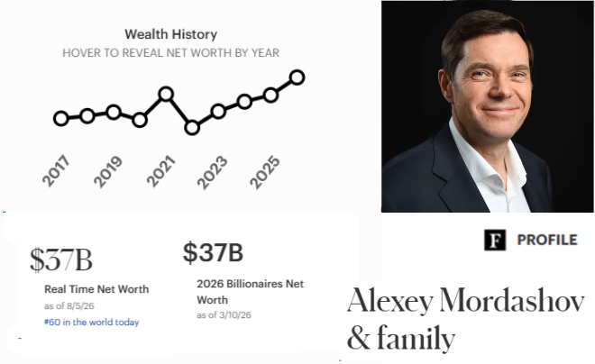The image size is (595, 364).
Task: Click the 2021 peak data point
Action: point(166,94)
